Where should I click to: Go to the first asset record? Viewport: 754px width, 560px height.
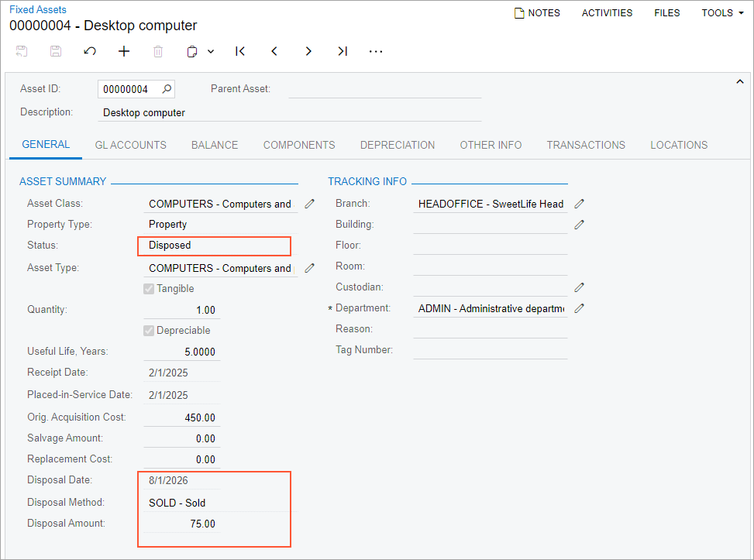[240, 51]
